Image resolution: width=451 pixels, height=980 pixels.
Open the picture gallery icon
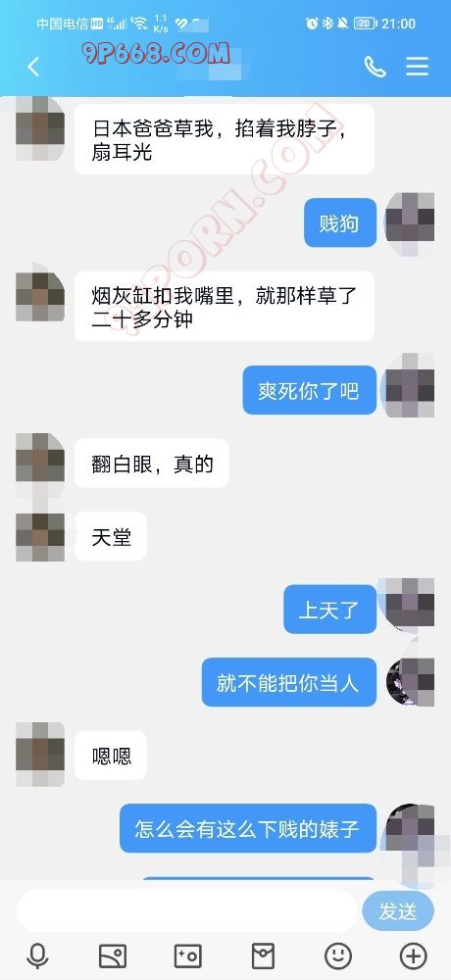point(113,955)
